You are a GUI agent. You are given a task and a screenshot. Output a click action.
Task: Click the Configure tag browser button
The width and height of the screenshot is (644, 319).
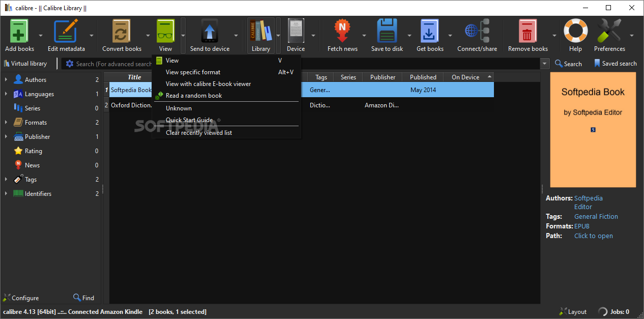point(21,298)
